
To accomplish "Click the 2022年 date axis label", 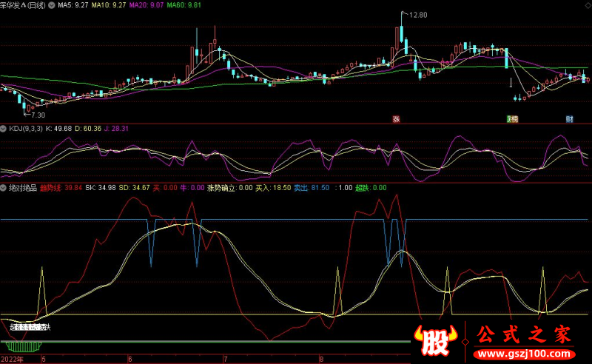I will (x=12, y=359).
